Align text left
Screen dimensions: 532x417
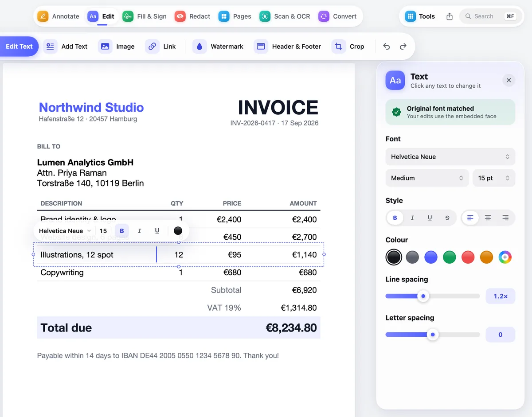click(x=470, y=218)
